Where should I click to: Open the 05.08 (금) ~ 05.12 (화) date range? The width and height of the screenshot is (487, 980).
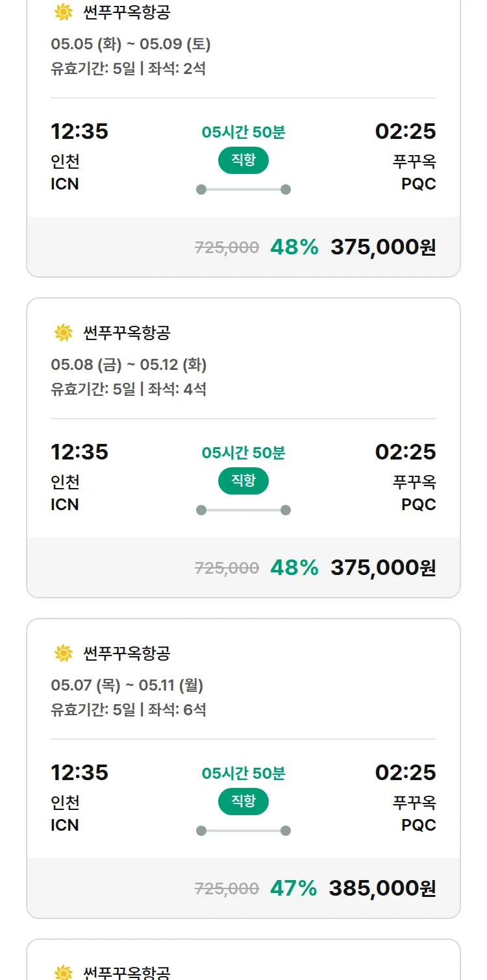point(129,365)
